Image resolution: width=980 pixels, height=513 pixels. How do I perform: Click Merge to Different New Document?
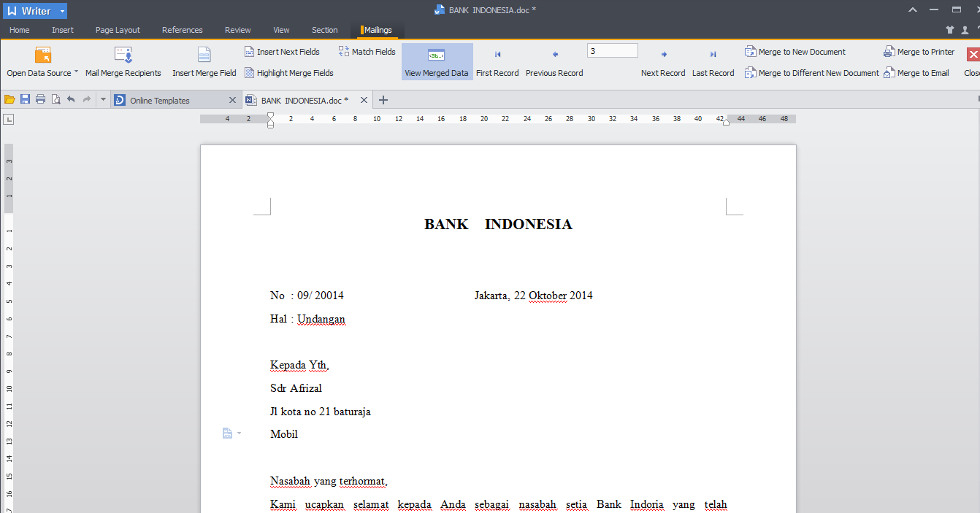click(812, 73)
